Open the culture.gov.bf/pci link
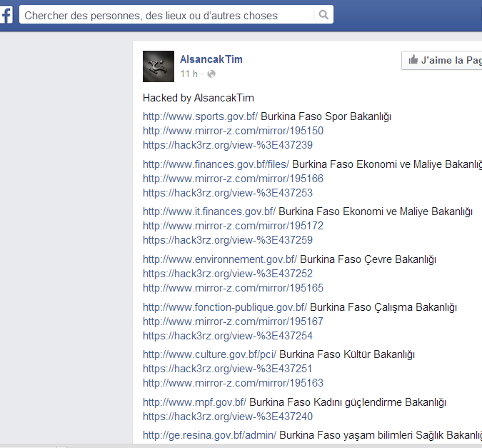This screenshot has height=448, width=482. (x=209, y=354)
